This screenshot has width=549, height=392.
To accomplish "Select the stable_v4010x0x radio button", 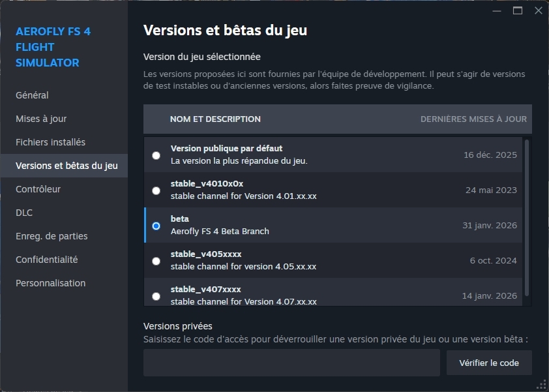I will pyautogui.click(x=156, y=190).
